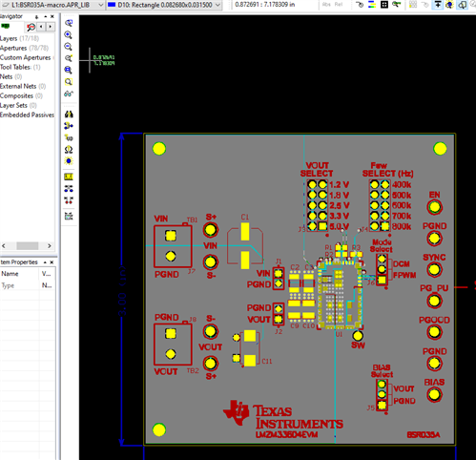Select Layers (17/18) in Navigator
Image resolution: width=476 pixels, height=460 pixels.
[19, 38]
